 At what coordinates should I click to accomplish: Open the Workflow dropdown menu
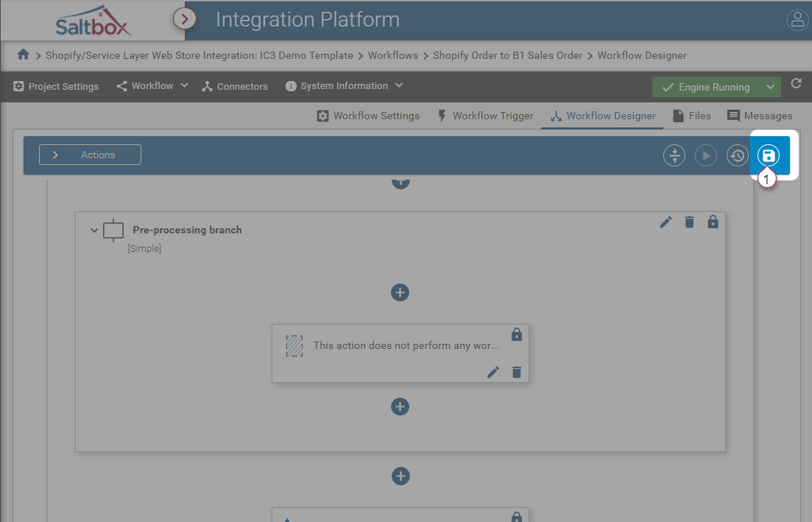click(x=152, y=86)
